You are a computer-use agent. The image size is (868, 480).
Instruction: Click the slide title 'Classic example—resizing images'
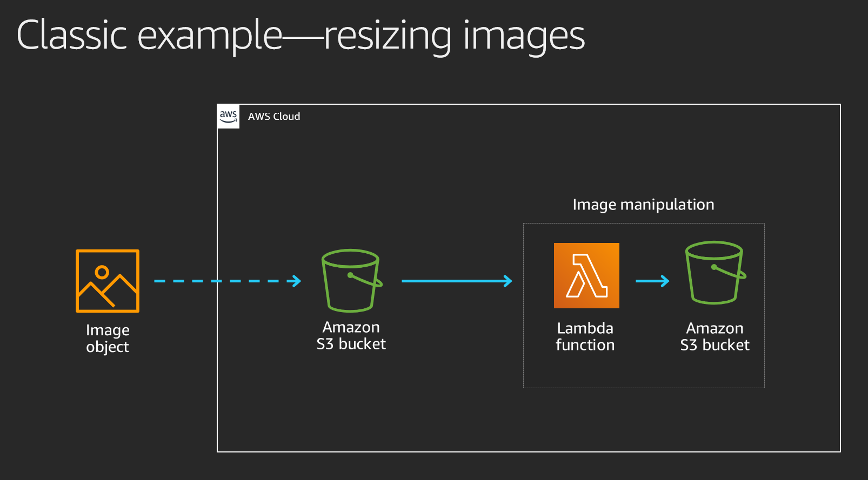[301, 36]
